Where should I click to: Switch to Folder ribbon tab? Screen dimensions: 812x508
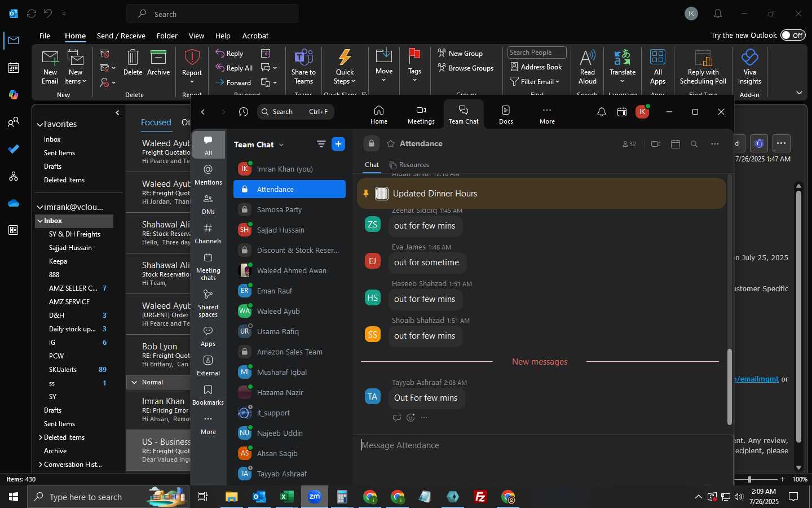167,36
